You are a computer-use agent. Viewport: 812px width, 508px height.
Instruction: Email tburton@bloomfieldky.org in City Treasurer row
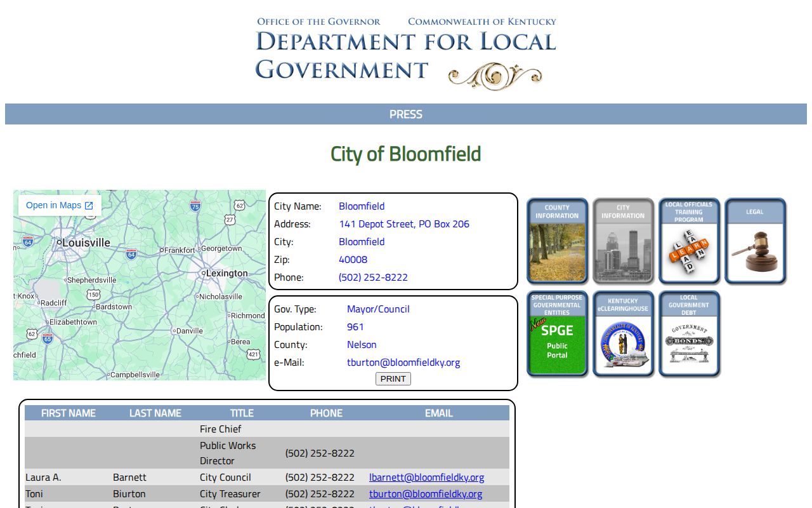426,494
